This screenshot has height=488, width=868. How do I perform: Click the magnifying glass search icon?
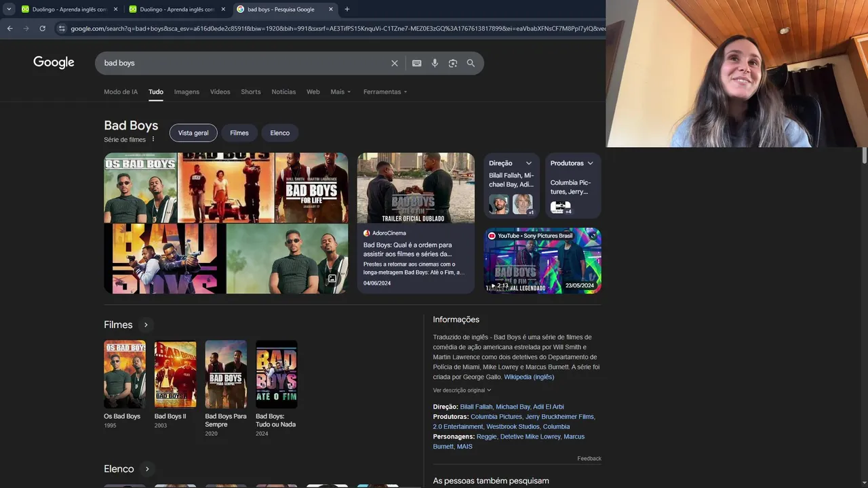[471, 63]
